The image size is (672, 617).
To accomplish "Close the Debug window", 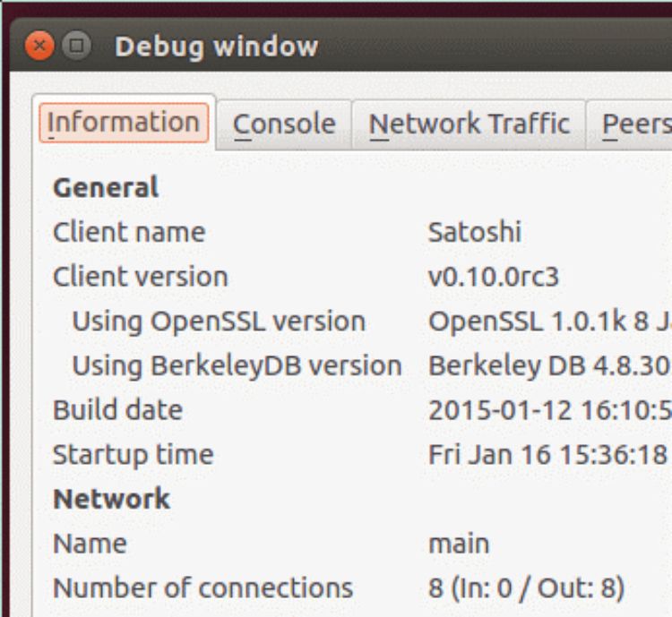I will tap(39, 46).
